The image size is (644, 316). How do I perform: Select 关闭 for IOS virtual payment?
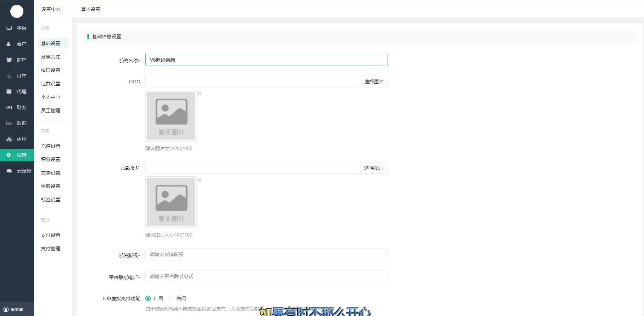(x=171, y=298)
